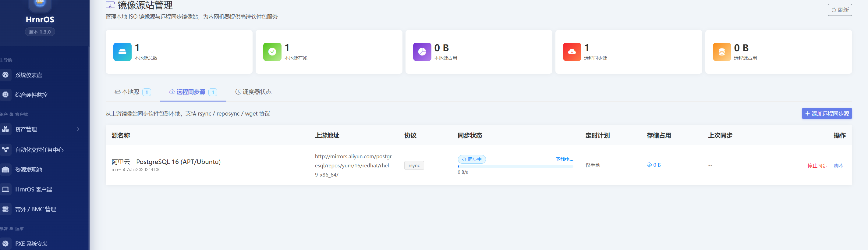The image size is (868, 250).
Task: Click the 定时计划 column header
Action: (597, 135)
